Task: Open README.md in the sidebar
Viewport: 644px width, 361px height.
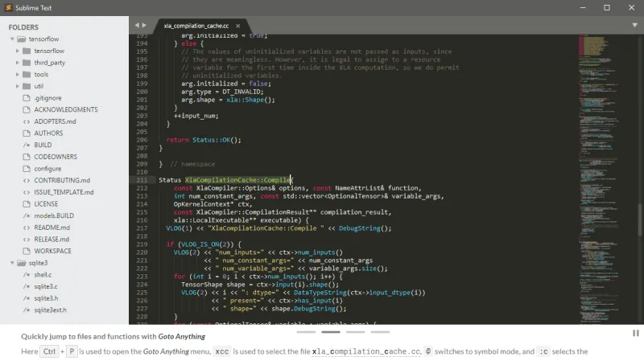Action: click(x=52, y=228)
